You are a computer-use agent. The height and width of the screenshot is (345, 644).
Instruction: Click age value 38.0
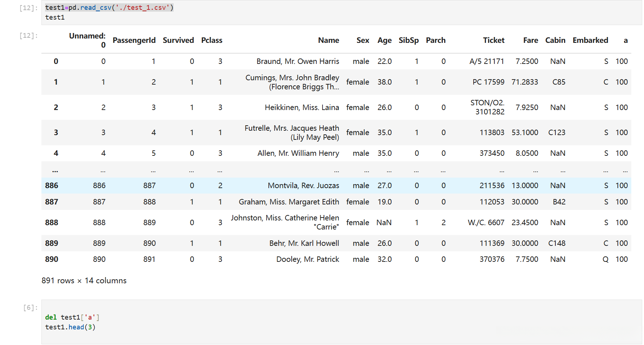click(x=384, y=82)
